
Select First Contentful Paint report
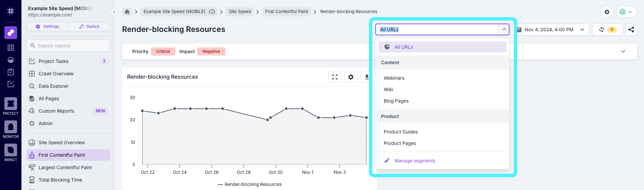pos(68,155)
